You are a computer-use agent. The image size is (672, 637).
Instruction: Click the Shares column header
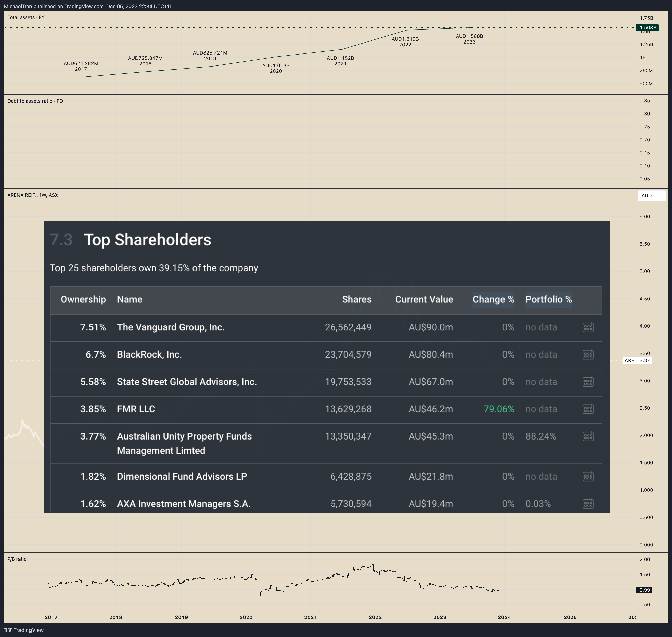357,300
